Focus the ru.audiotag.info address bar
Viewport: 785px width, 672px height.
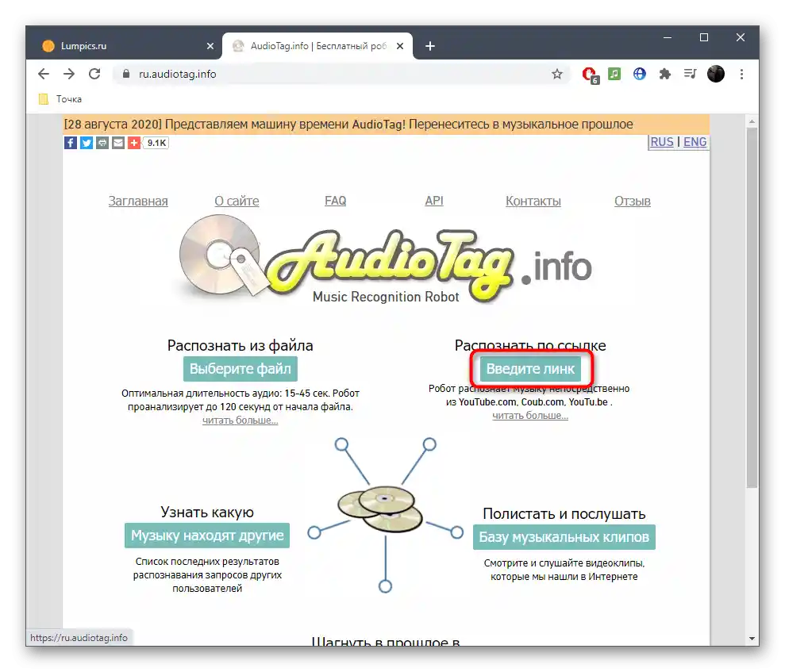(x=341, y=74)
